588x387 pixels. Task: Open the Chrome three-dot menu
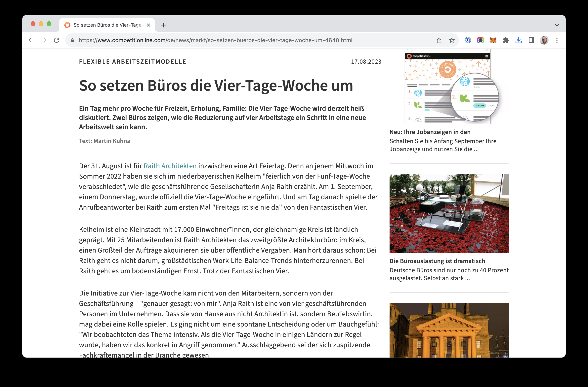tap(557, 40)
